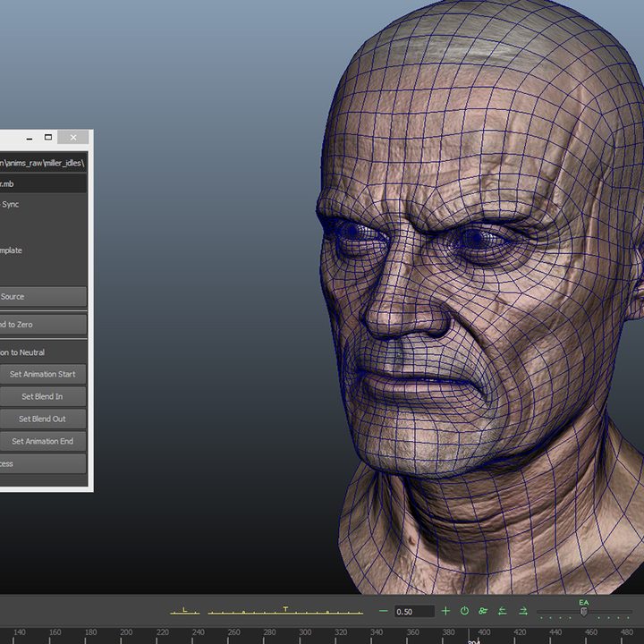644x644 pixels.
Task: Click the green plus icon beside 0.50
Action: [x=445, y=611]
